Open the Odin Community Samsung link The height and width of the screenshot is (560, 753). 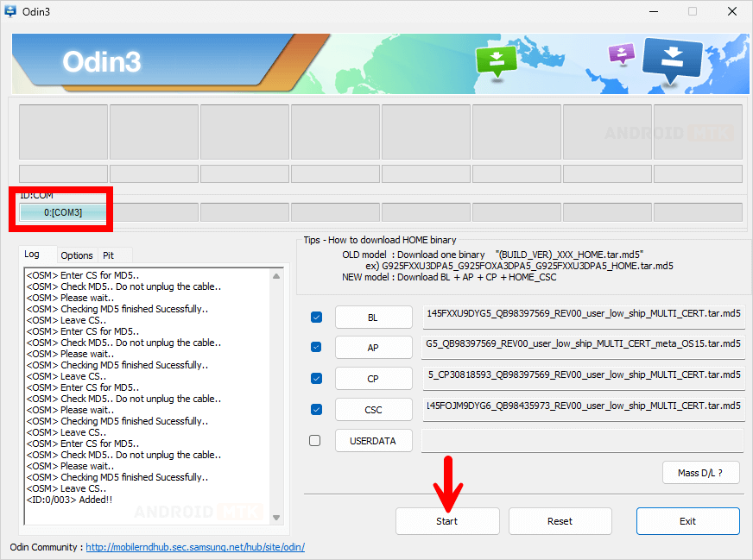(195, 547)
